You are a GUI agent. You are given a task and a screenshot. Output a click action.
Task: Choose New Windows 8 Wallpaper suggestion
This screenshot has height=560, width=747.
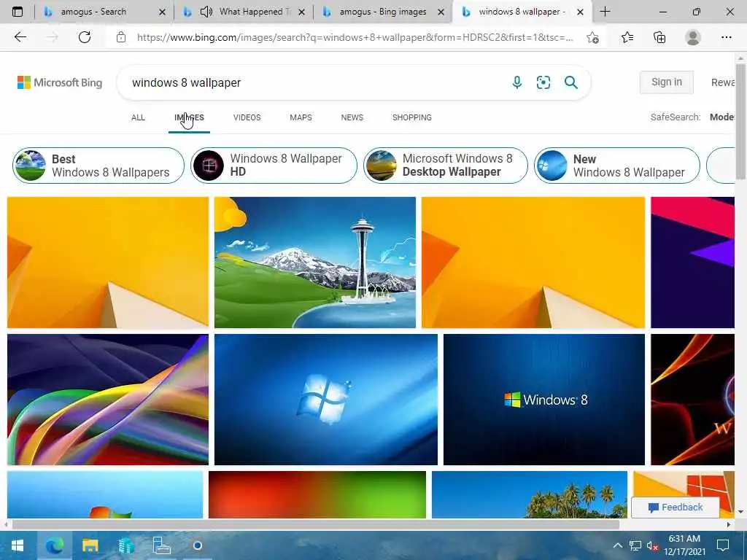pos(617,166)
